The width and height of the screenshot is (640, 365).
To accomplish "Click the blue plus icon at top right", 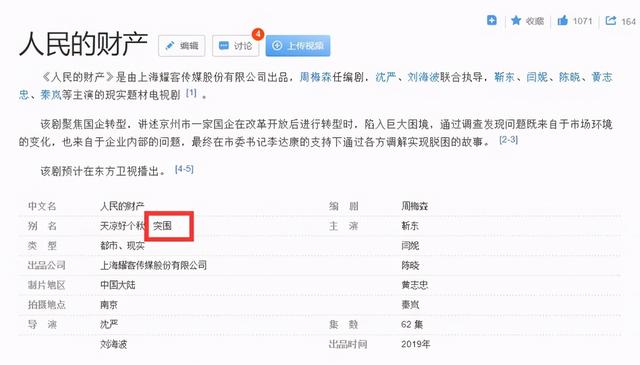I will [491, 20].
